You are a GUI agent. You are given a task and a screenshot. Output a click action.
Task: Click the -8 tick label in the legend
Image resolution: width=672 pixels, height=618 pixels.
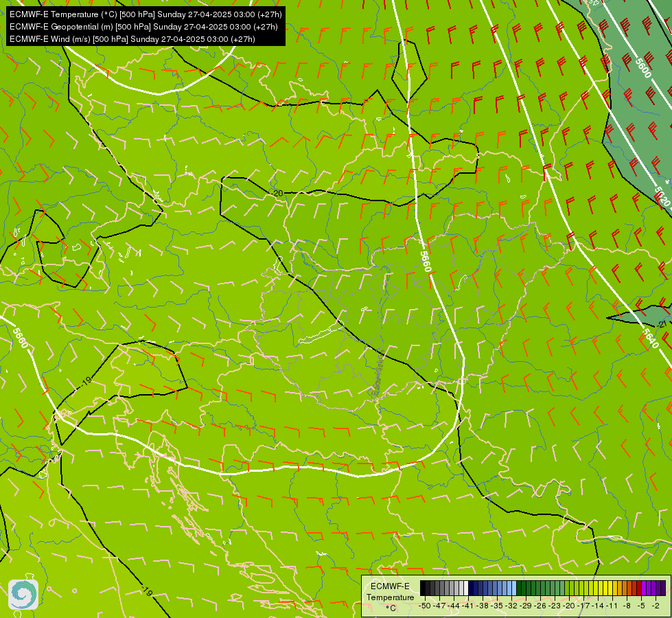click(627, 606)
